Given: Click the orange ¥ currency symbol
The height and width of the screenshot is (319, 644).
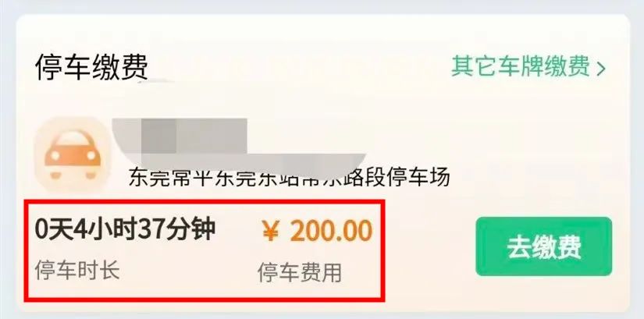Looking at the screenshot, I should click(x=271, y=232).
